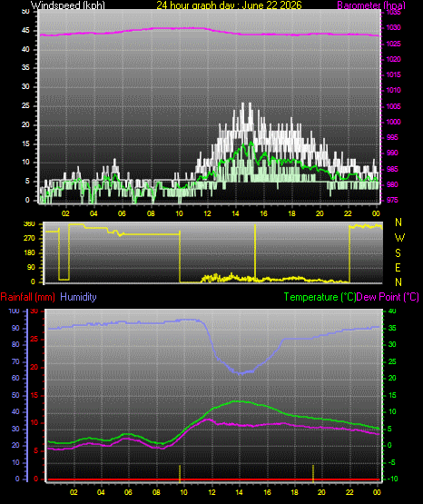This screenshot has height=504, width=423.
Task: Click yellow marker near hour 19, bottom graph
Action: pyautogui.click(x=313, y=473)
